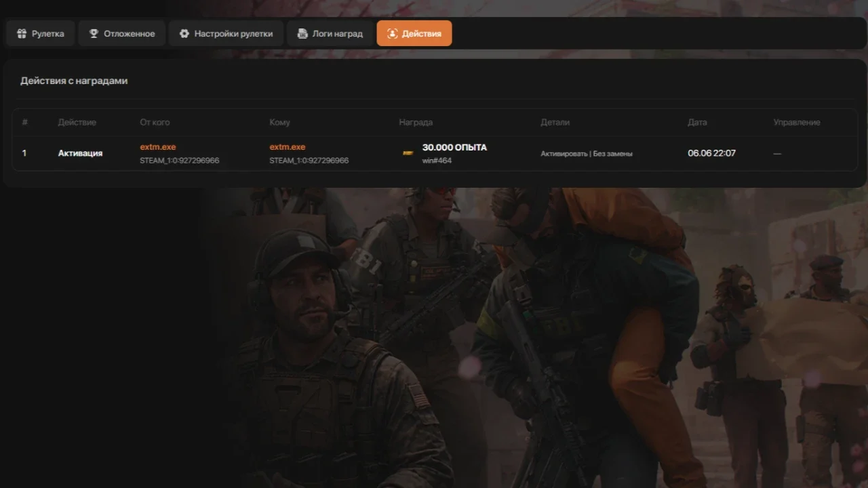Screen dimensions: 868x488
Task: Go to the Логи наград tab
Action: point(330,33)
